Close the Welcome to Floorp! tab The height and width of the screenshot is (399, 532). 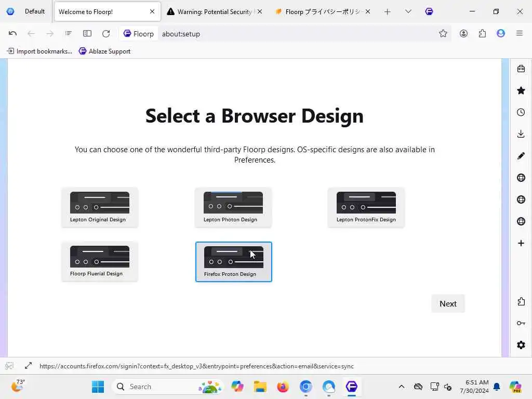(152, 11)
